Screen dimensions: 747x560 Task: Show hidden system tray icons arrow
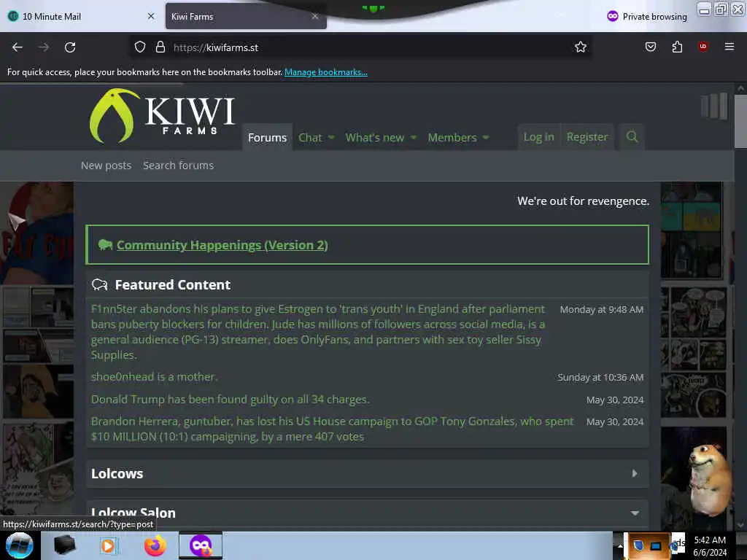tap(620, 545)
